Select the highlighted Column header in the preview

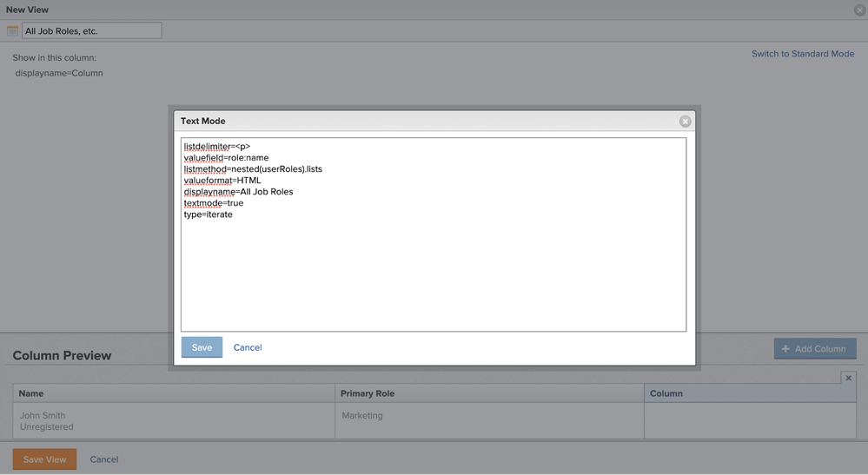click(749, 393)
